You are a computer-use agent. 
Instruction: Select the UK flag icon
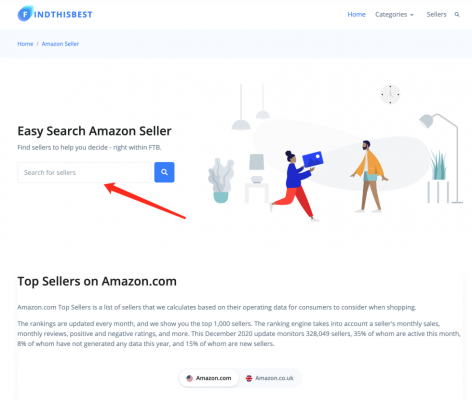[249, 378]
